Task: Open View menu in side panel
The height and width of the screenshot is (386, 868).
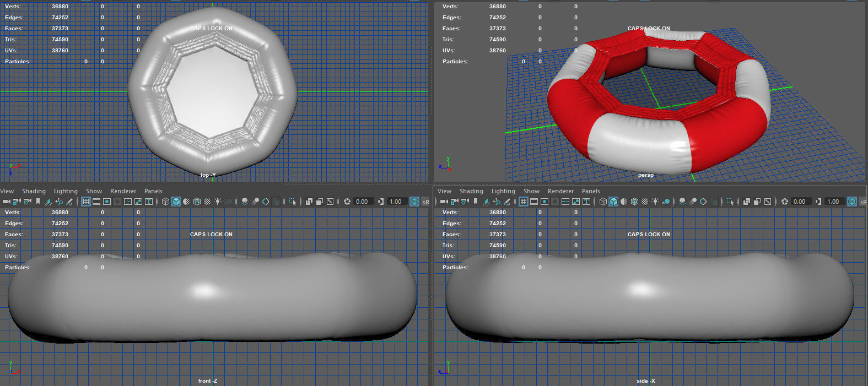Action: pos(444,191)
